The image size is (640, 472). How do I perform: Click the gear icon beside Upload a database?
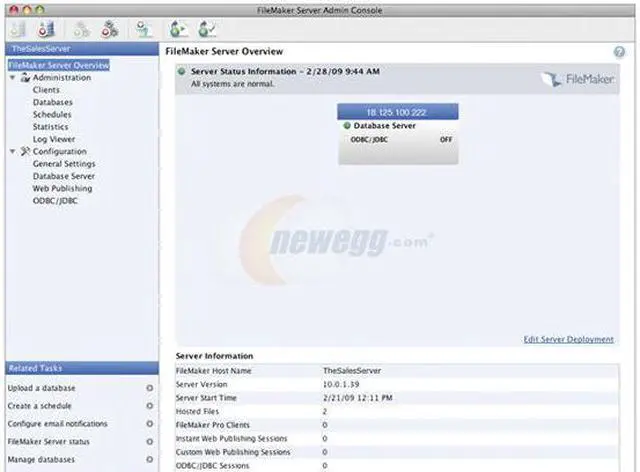coord(149,388)
